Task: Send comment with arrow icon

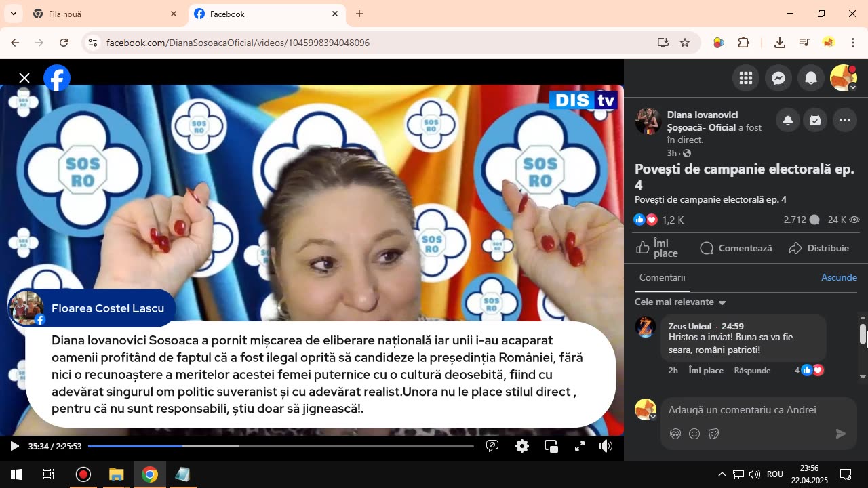Action: point(841,434)
